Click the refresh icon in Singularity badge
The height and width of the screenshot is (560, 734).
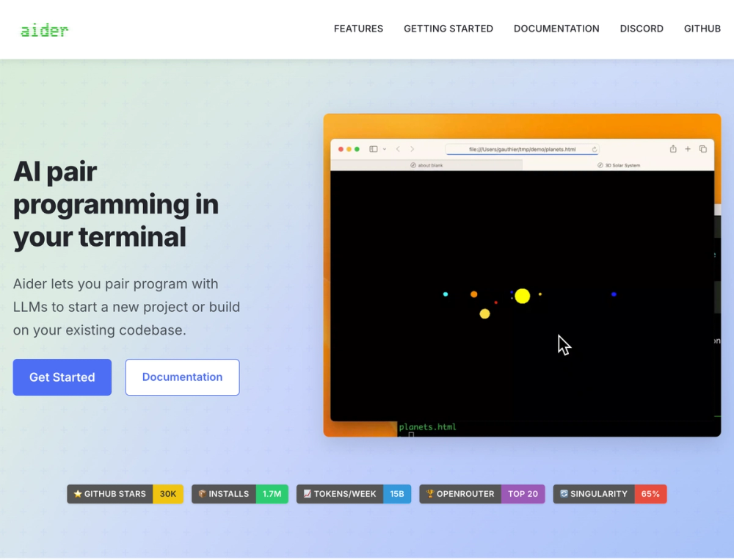click(x=564, y=493)
